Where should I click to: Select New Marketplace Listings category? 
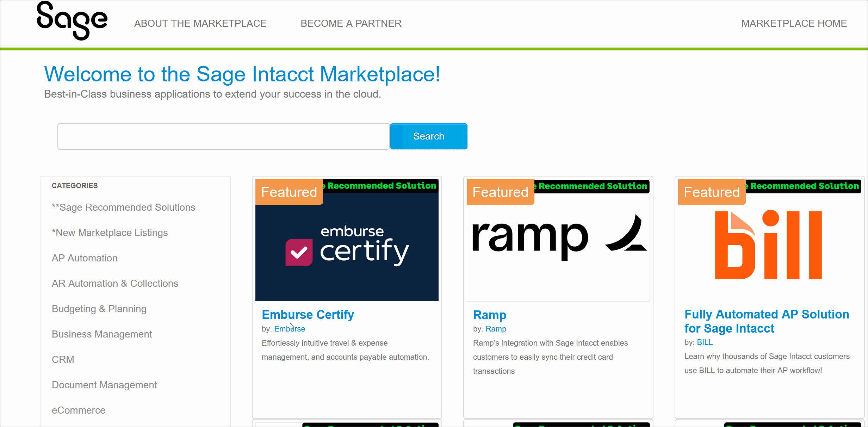click(x=110, y=233)
